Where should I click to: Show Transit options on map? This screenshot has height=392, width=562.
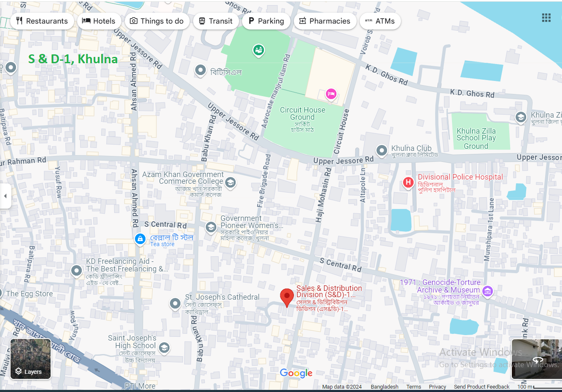point(216,21)
